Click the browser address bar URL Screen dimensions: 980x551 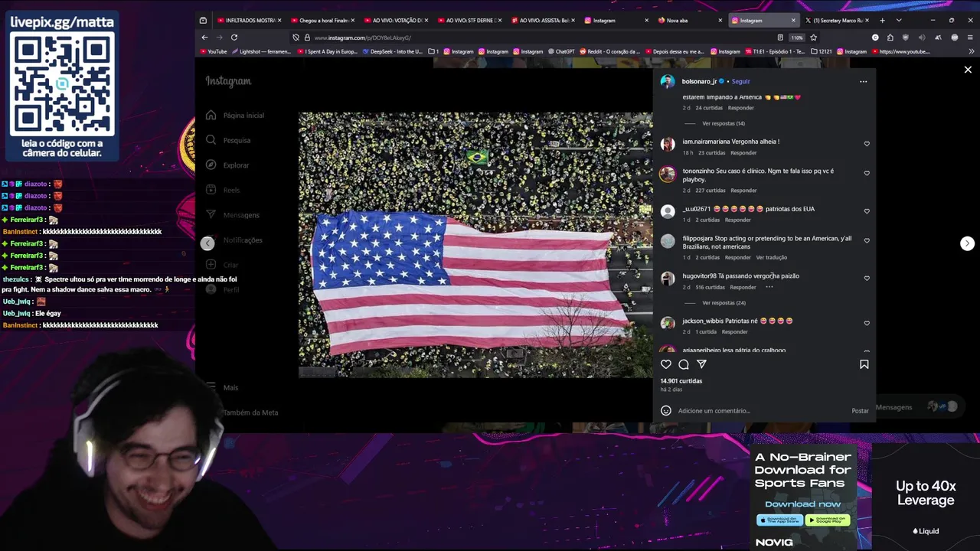tap(362, 37)
